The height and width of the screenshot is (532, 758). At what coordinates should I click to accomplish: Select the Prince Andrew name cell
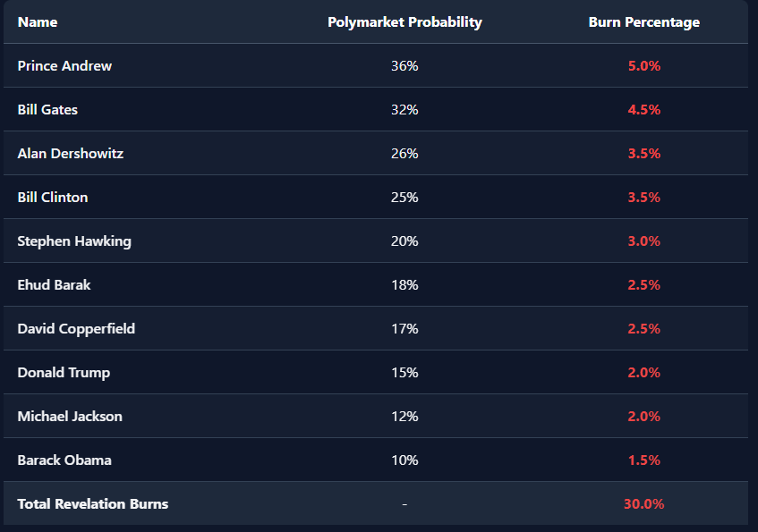[64, 65]
